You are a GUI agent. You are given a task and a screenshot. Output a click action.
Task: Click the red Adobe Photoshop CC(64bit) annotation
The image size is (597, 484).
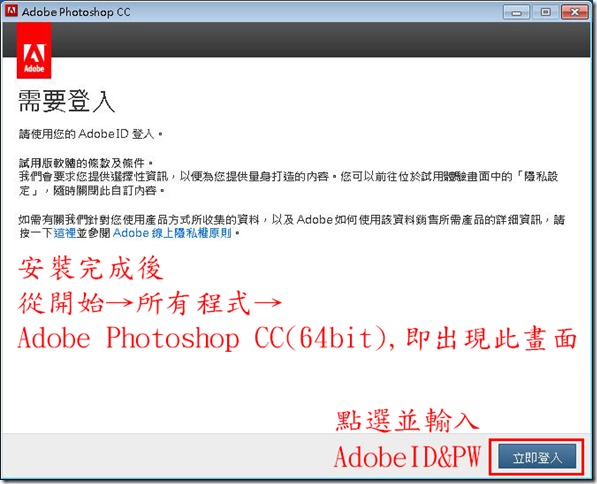tap(297, 338)
